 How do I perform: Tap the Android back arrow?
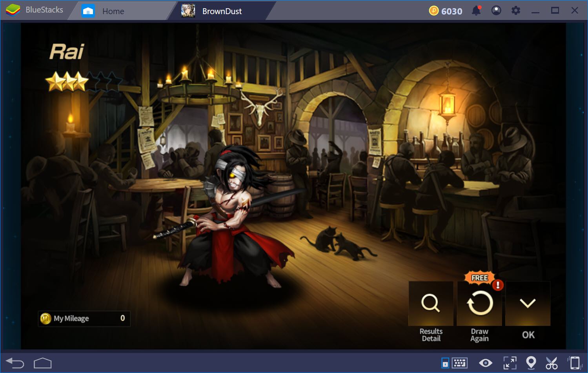pos(15,363)
